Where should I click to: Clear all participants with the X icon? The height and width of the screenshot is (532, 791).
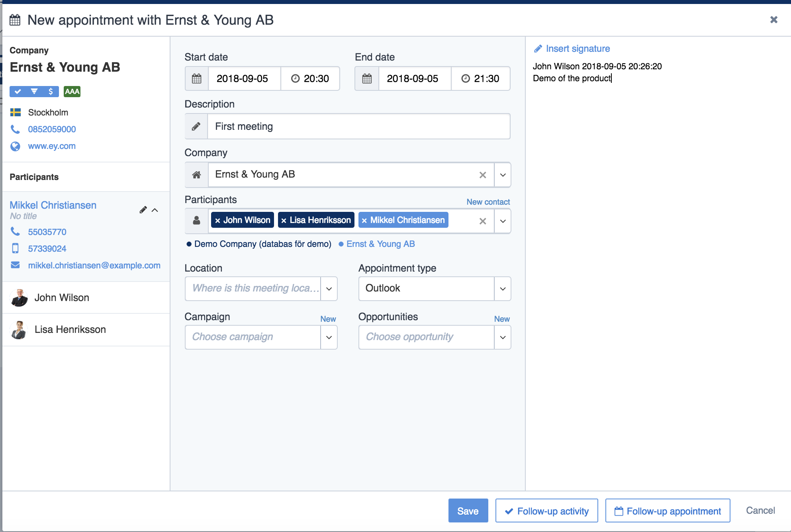tap(483, 221)
